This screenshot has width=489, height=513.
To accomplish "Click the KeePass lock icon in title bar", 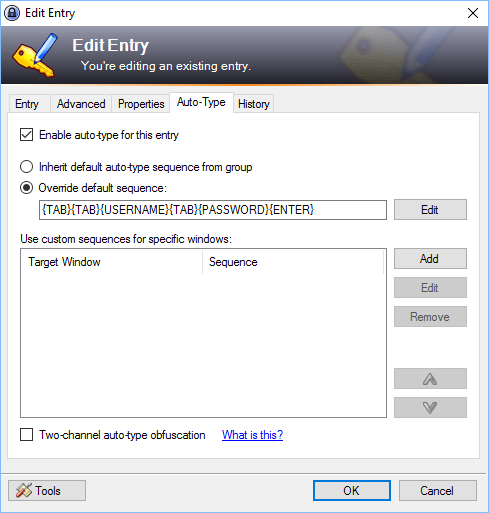I will coord(12,13).
